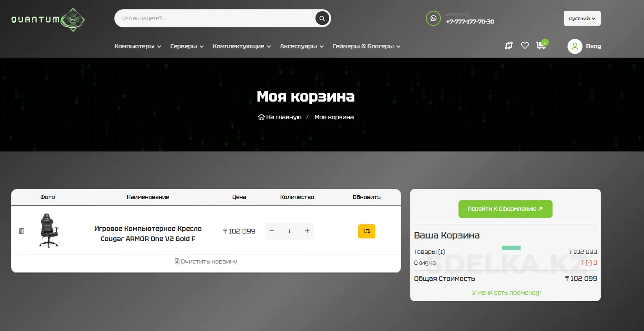Expand the Компьютеры menu
644x331 pixels.
[138, 46]
